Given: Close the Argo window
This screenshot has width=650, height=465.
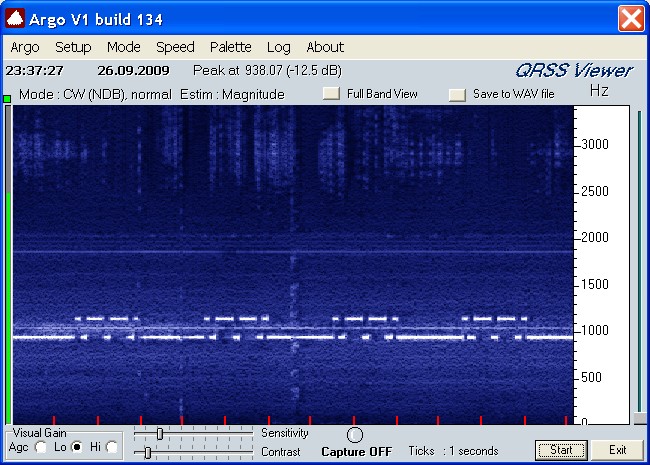Looking at the screenshot, I should 631,19.
